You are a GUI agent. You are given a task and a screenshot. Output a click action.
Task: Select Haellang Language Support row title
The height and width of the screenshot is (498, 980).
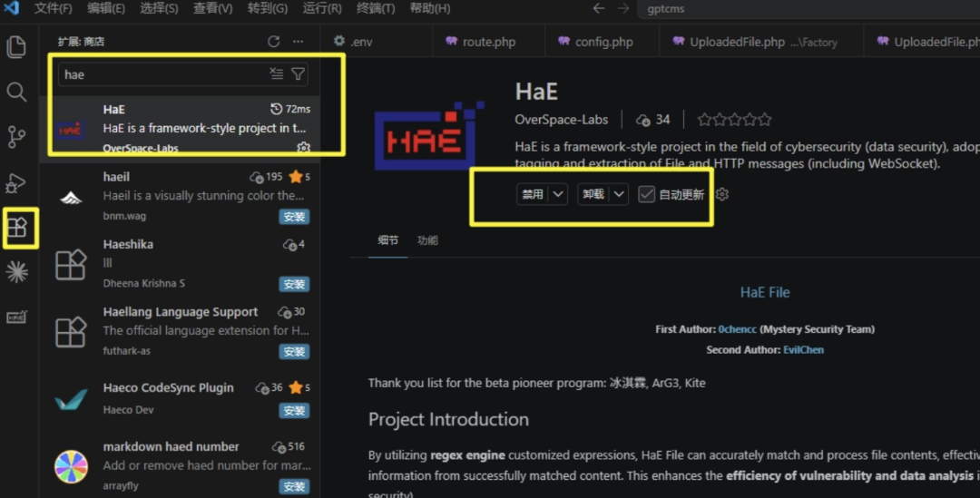[x=180, y=312]
